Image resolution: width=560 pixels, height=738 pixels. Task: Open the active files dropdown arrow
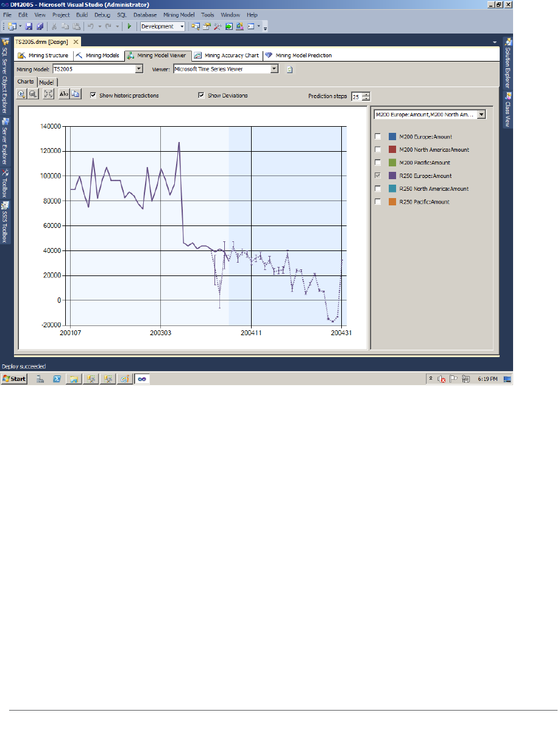tap(495, 42)
